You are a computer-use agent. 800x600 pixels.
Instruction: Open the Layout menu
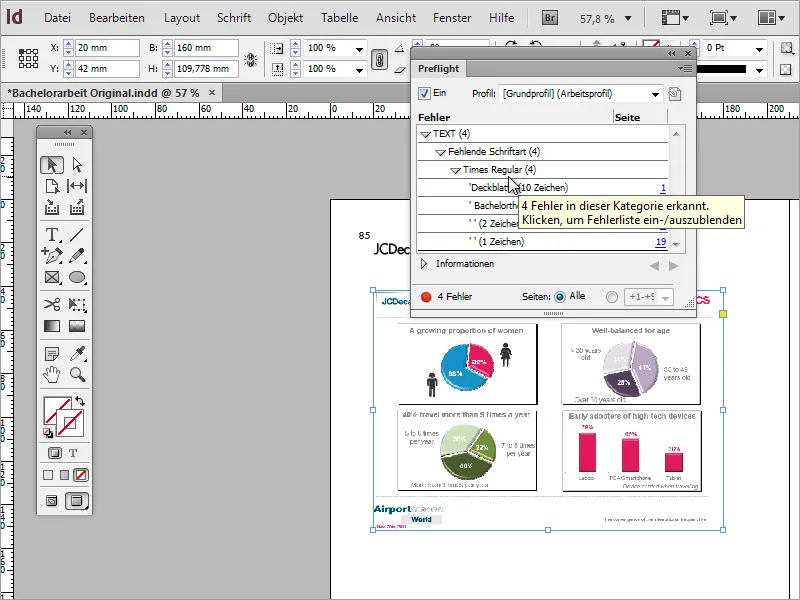(182, 18)
